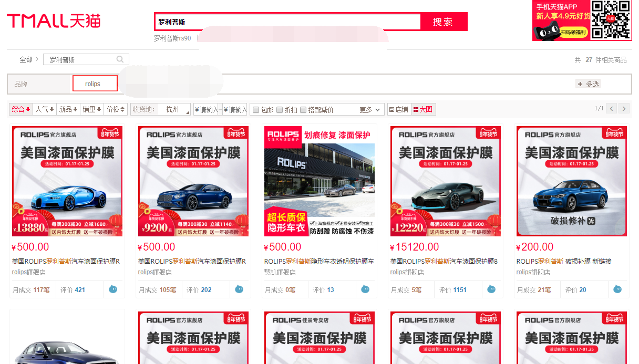Open the 慧凯旗舰店 store link
This screenshot has height=364, width=639.
pos(280,272)
